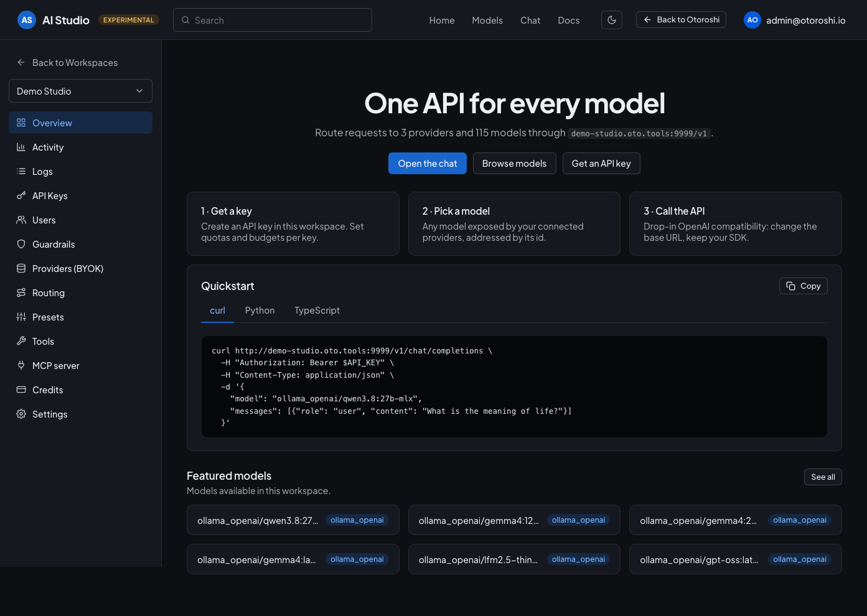Click the Open the chat button
Viewport: 867px width, 616px height.
pyautogui.click(x=428, y=163)
